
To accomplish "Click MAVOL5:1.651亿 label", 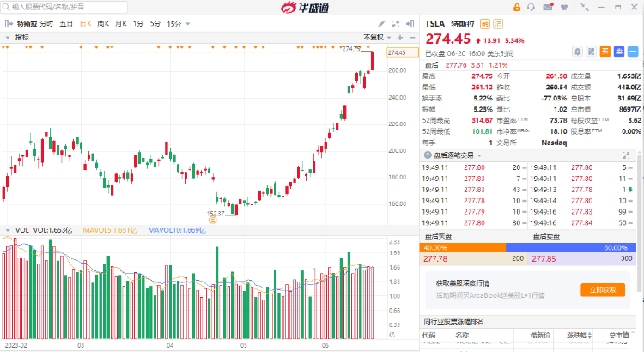I will point(110,230).
